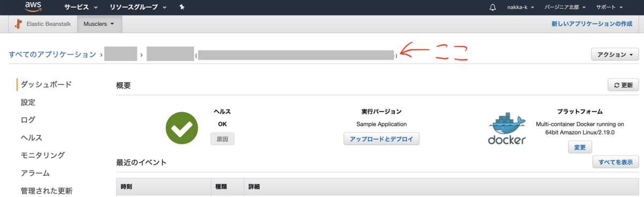Viewport: 644px width, 197px height.
Task: Open the サービス menu
Action: tap(80, 8)
